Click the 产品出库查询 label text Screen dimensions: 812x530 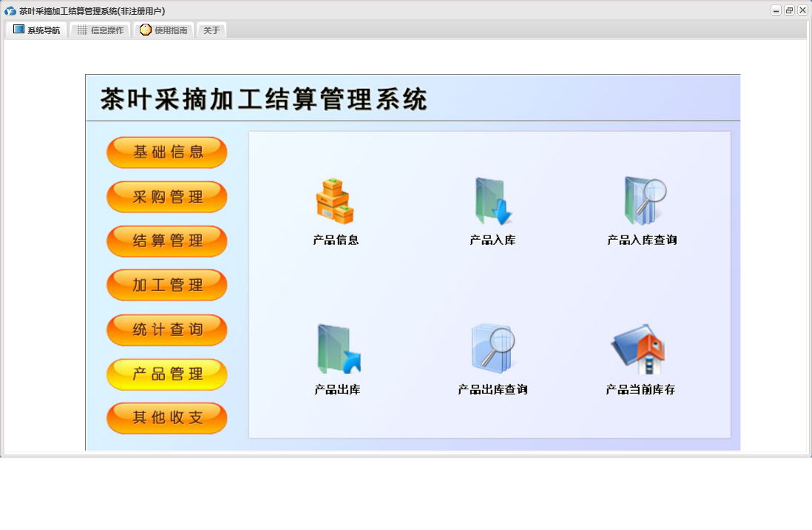click(x=493, y=389)
